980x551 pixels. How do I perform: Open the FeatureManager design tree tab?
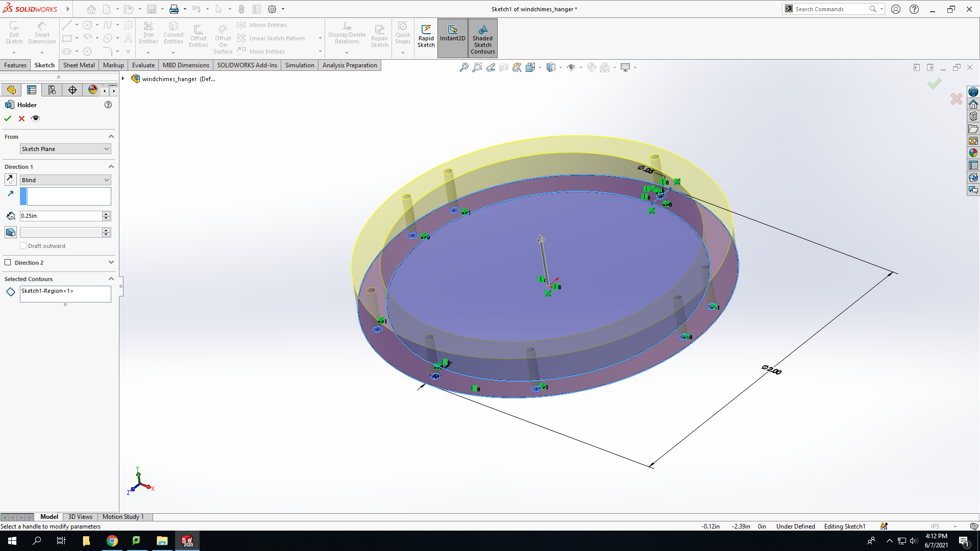[11, 90]
